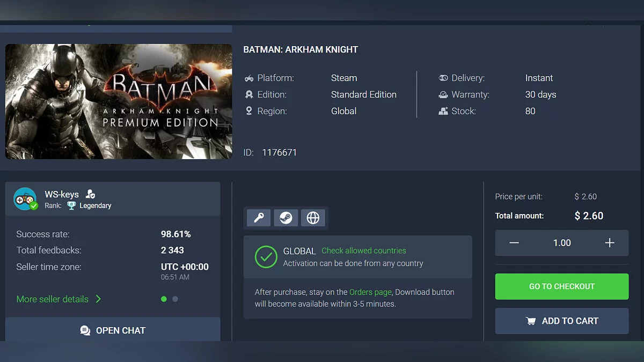Click the platform gamepad icon beside Platform label
Screen dimensions: 644x362
tap(249, 78)
